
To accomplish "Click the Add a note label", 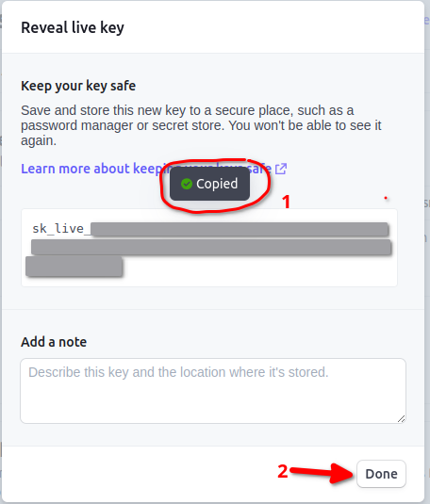I will tap(54, 342).
